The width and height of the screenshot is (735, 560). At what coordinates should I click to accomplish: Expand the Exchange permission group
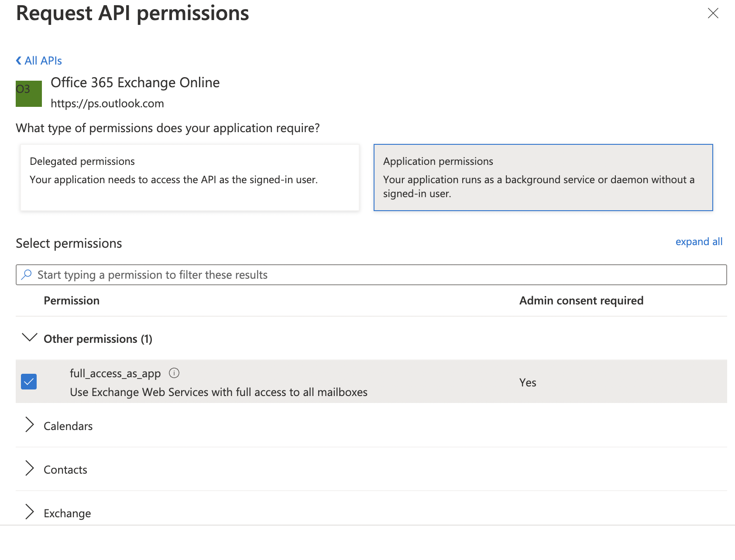(x=30, y=512)
